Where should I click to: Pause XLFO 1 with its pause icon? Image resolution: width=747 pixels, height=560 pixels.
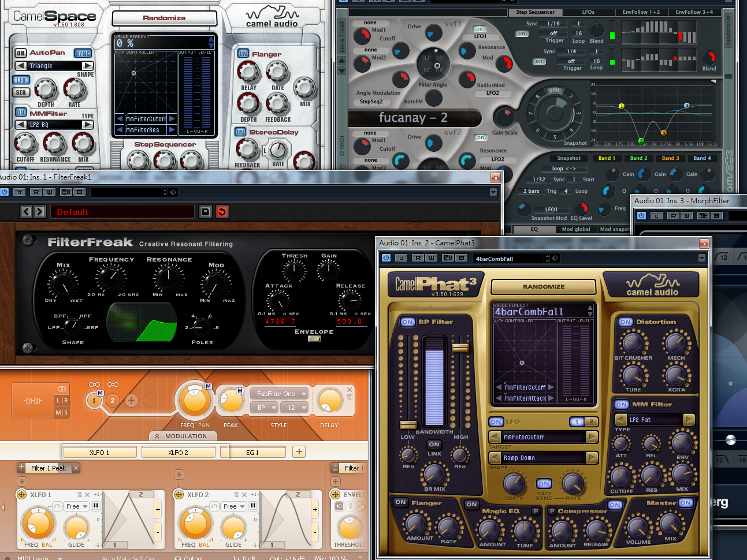click(96, 506)
